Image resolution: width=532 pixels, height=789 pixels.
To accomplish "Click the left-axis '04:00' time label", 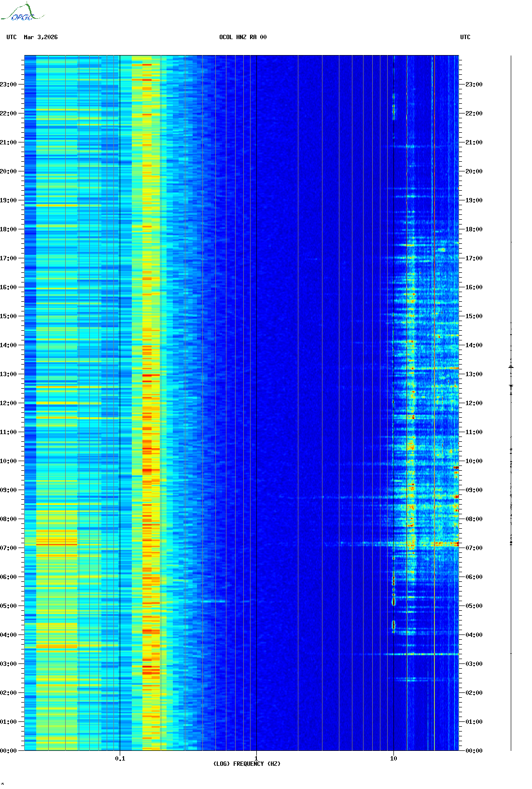I will tap(8, 635).
